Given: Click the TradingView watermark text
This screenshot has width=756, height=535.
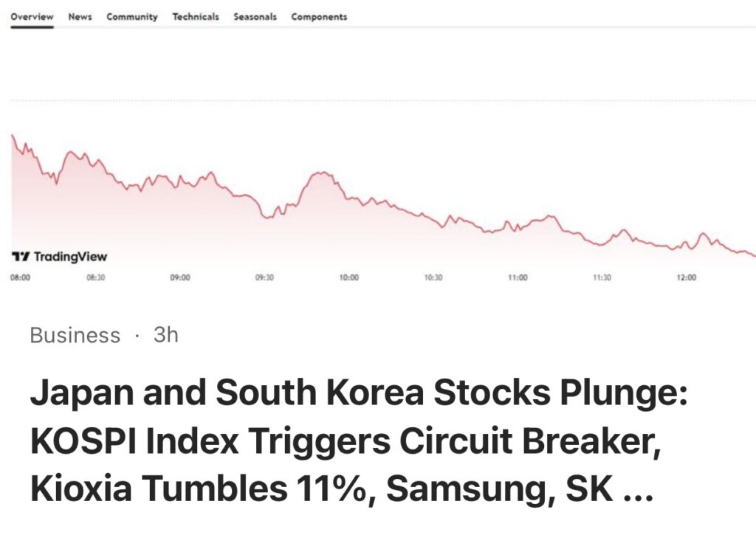Looking at the screenshot, I should point(70,256).
